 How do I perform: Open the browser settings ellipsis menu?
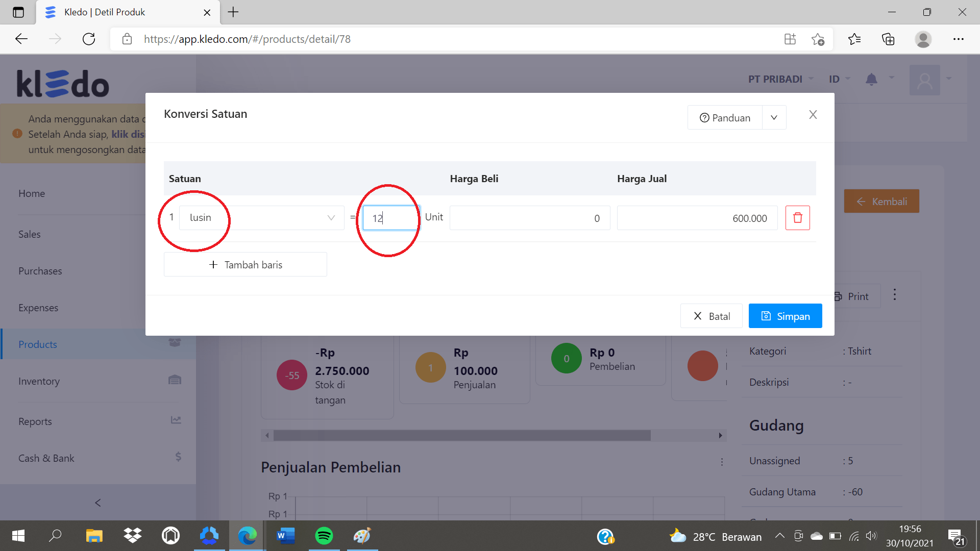click(958, 39)
